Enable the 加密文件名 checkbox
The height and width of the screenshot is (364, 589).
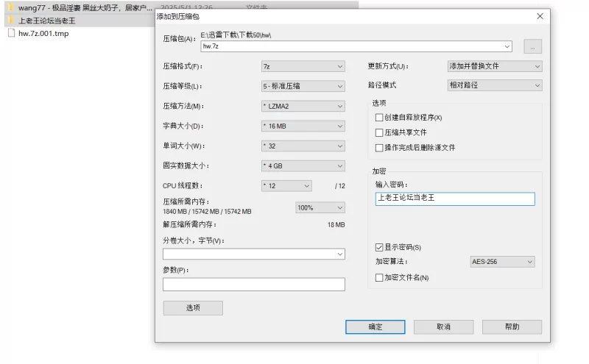point(379,277)
